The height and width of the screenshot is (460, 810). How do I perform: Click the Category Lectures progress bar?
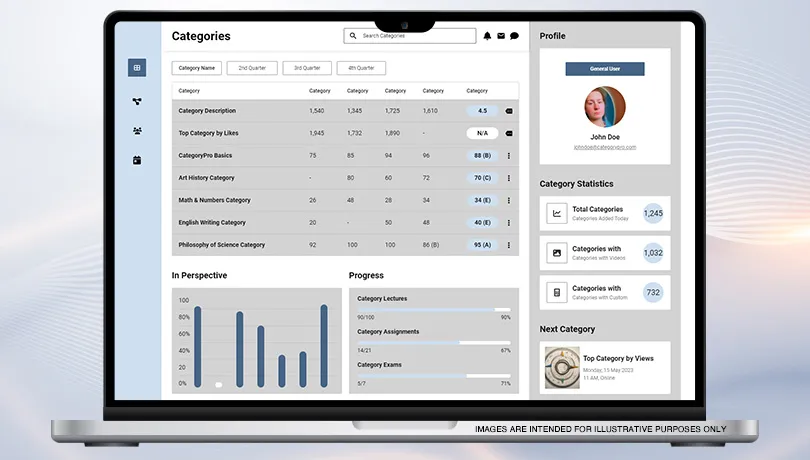[x=434, y=310]
